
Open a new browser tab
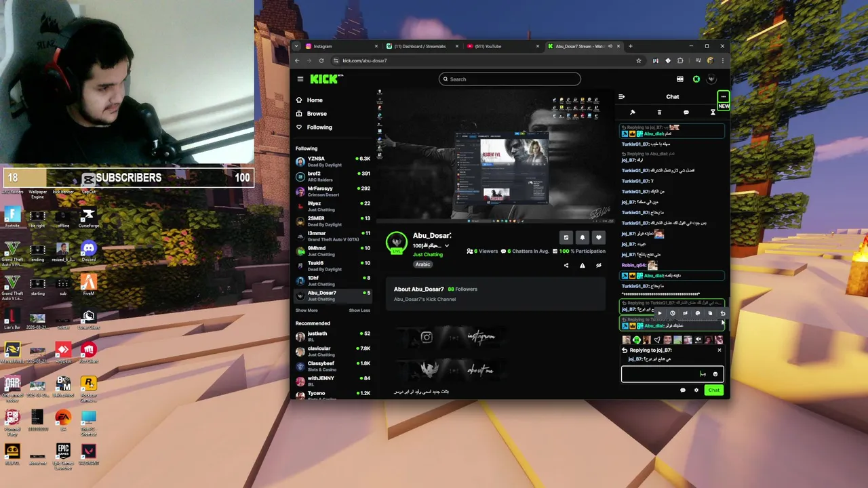630,46
